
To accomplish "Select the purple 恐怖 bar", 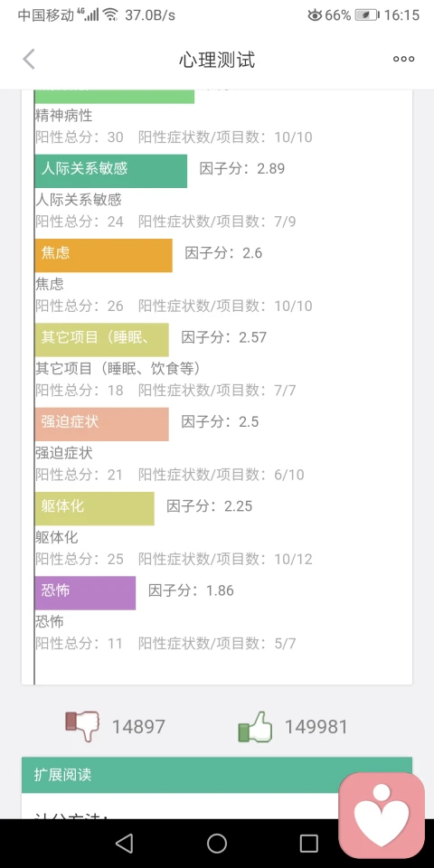I will click(x=85, y=593).
